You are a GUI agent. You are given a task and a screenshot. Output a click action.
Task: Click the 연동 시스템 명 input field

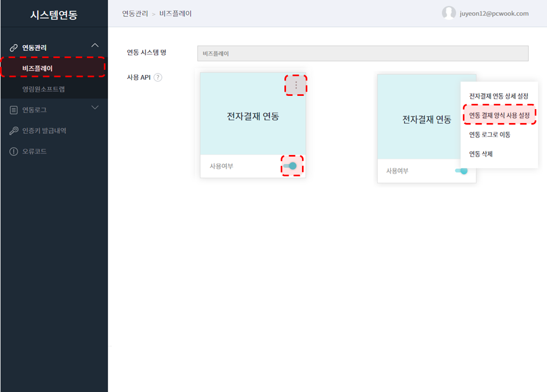[x=362, y=54]
